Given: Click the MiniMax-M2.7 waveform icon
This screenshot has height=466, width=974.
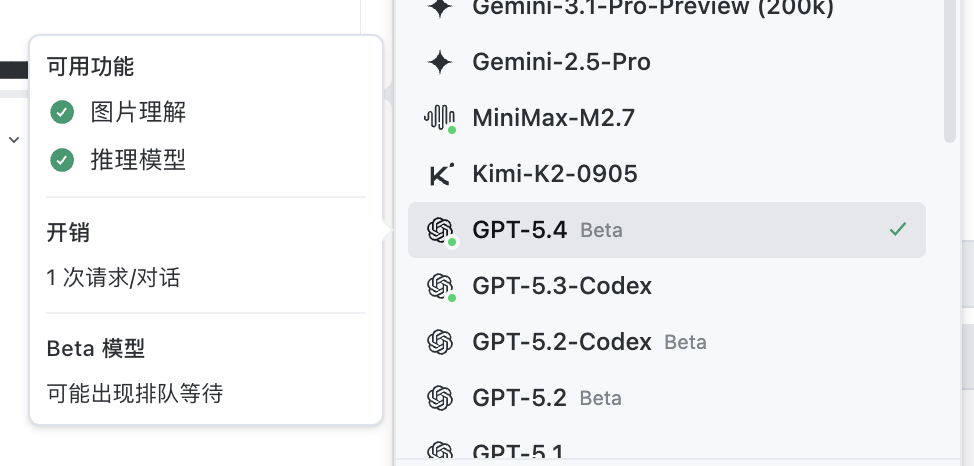Looking at the screenshot, I should [x=440, y=118].
